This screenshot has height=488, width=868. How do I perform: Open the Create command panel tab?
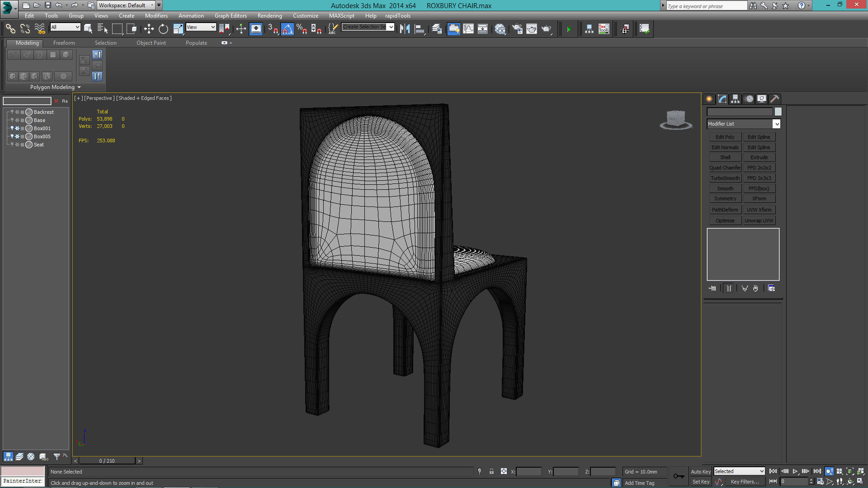(709, 99)
